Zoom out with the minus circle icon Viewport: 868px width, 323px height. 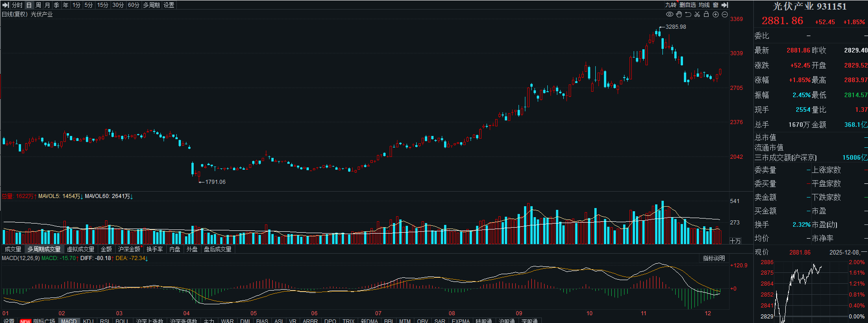[x=725, y=15]
